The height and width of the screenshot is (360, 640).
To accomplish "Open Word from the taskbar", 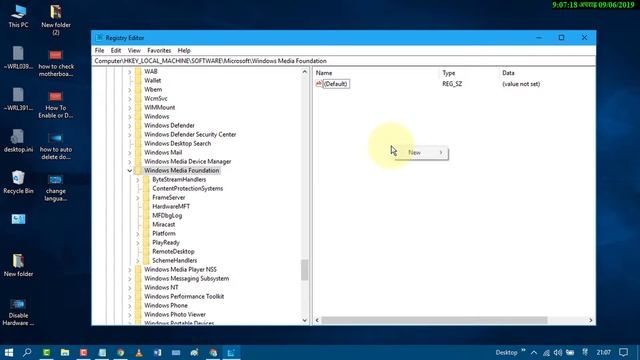I will tap(158, 352).
